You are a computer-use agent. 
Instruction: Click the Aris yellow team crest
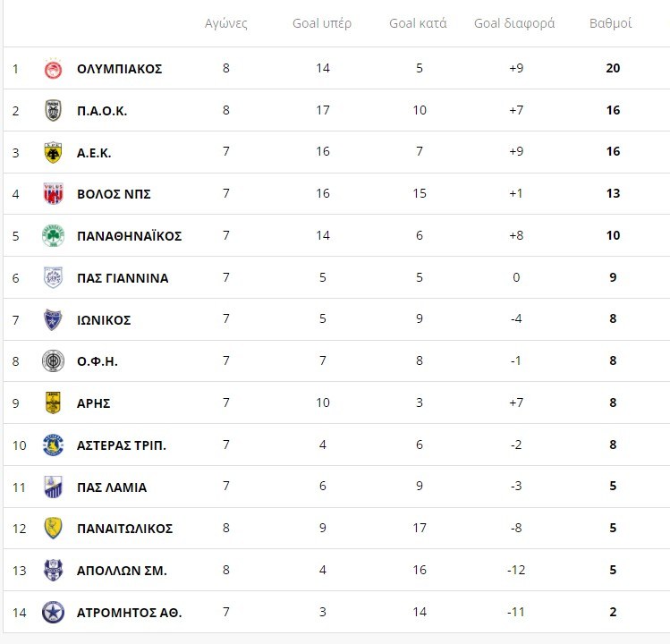(x=54, y=403)
